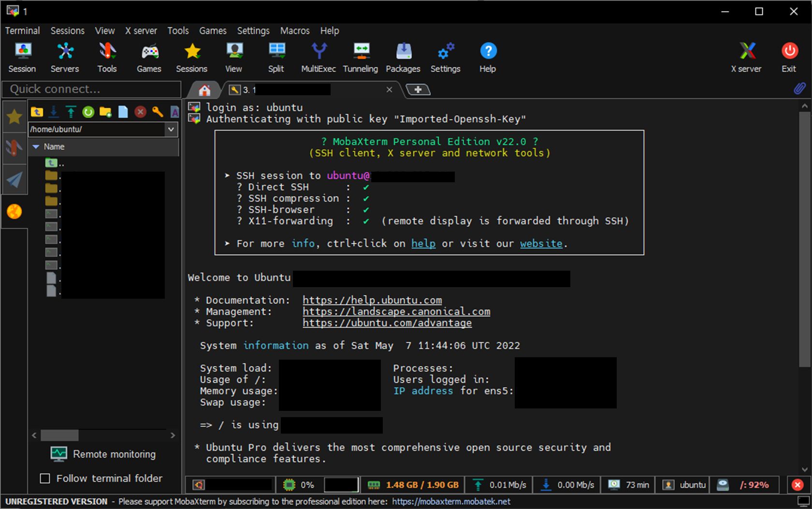Open a new tab with plus button
This screenshot has height=509, width=812.
pyautogui.click(x=418, y=89)
